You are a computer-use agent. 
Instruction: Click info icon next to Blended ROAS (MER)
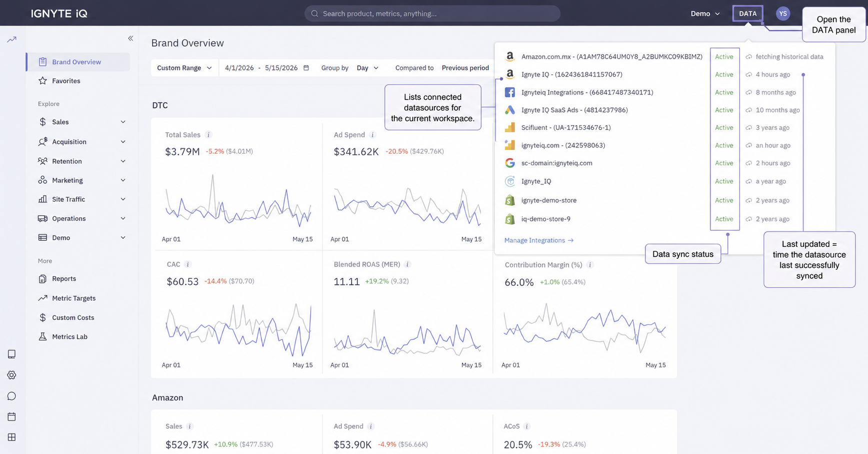tap(408, 264)
